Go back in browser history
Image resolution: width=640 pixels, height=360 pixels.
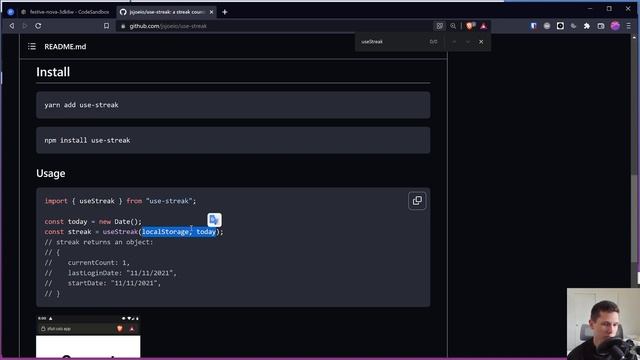(x=12, y=26)
